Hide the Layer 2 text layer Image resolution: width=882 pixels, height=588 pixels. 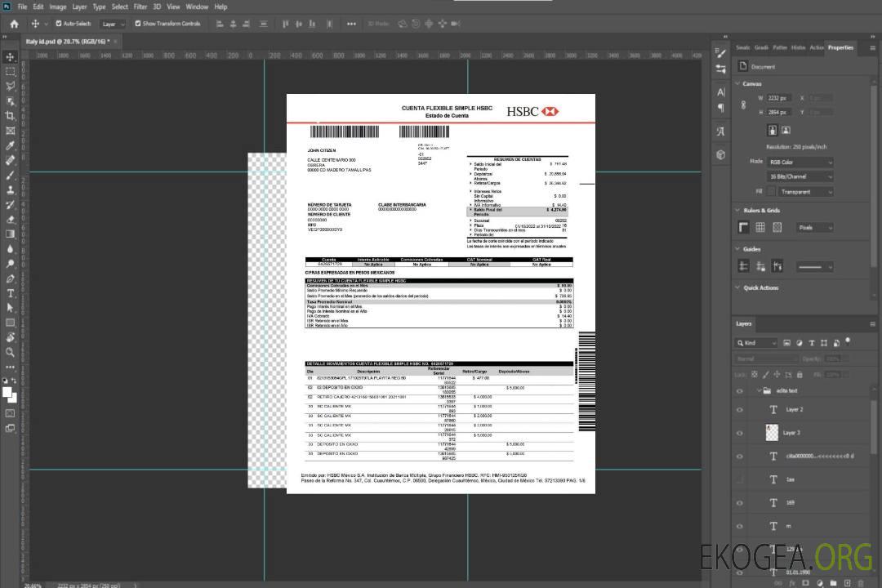(x=740, y=410)
